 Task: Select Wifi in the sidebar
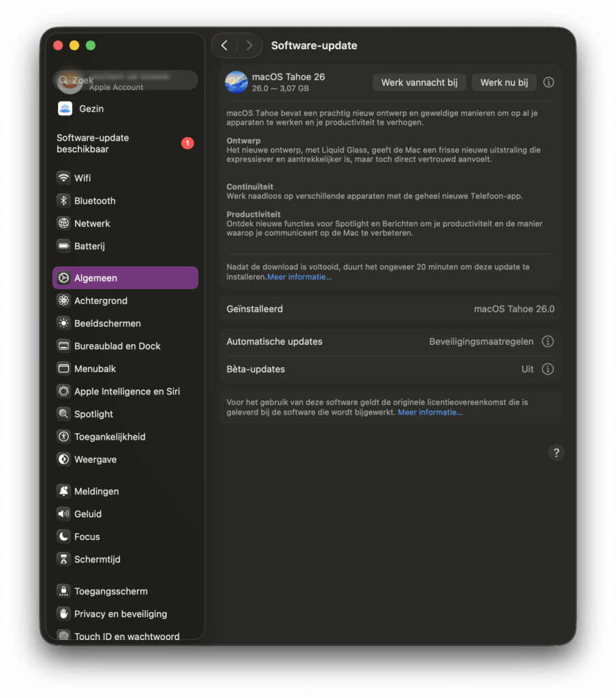click(x=125, y=178)
